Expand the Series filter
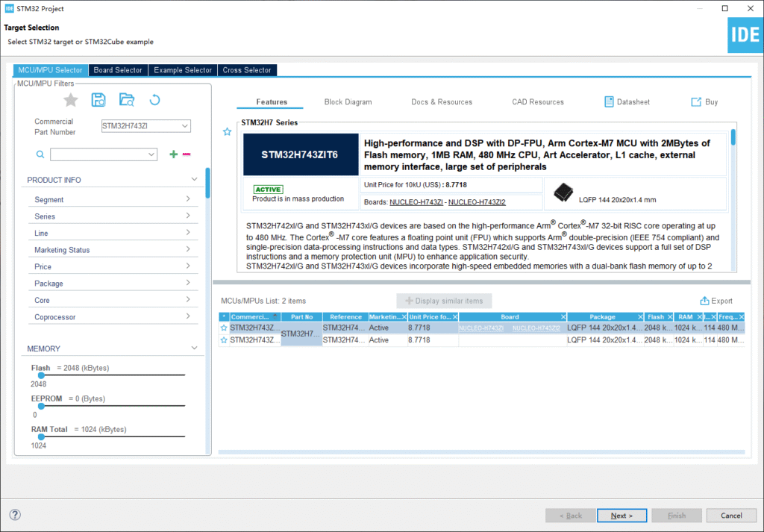This screenshot has height=532, width=764. point(188,216)
